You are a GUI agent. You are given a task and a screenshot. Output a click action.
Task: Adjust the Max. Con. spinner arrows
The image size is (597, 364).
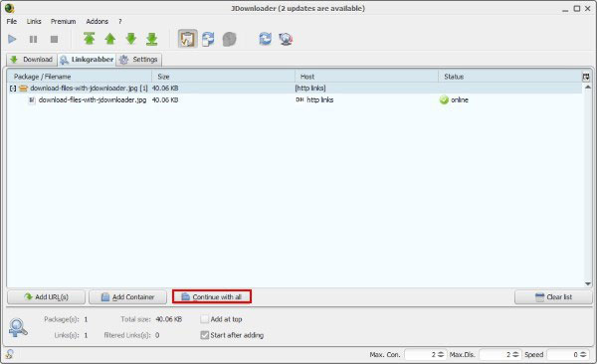[441, 354]
